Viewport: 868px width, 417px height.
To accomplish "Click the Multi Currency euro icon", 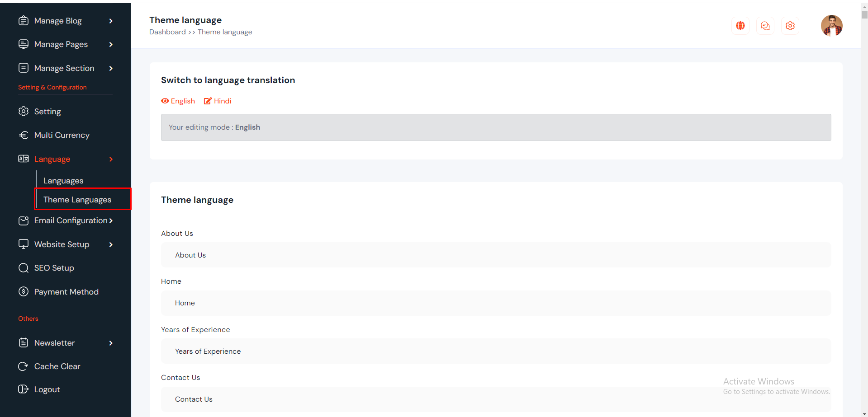I will tap(23, 135).
